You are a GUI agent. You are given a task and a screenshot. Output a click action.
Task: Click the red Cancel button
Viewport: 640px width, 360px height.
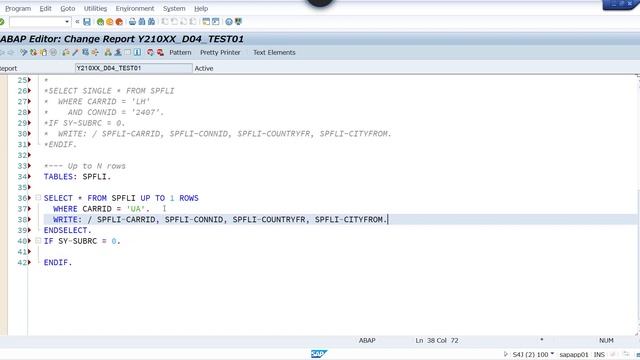tap(119, 22)
